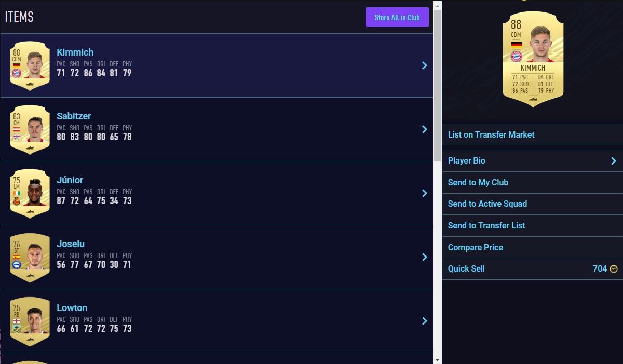Choose List on Transfer Market

[533, 134]
